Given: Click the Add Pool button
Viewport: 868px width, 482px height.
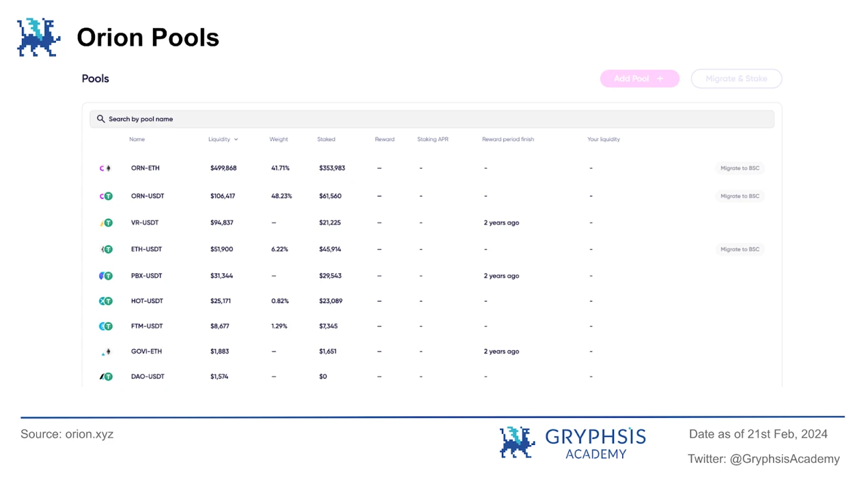Looking at the screenshot, I should (640, 79).
